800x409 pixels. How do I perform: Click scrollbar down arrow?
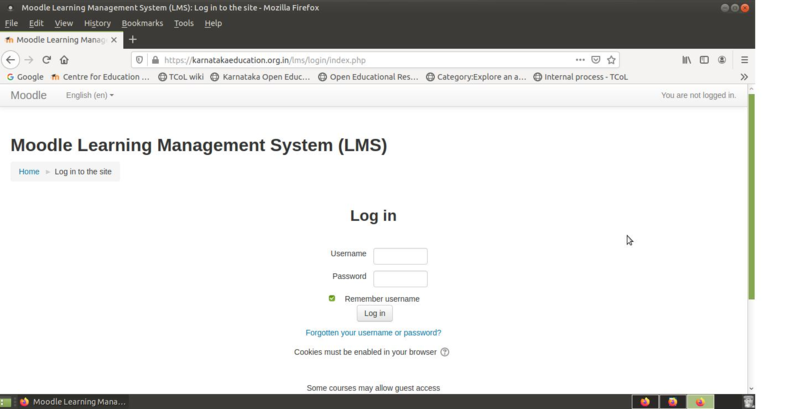tap(752, 389)
